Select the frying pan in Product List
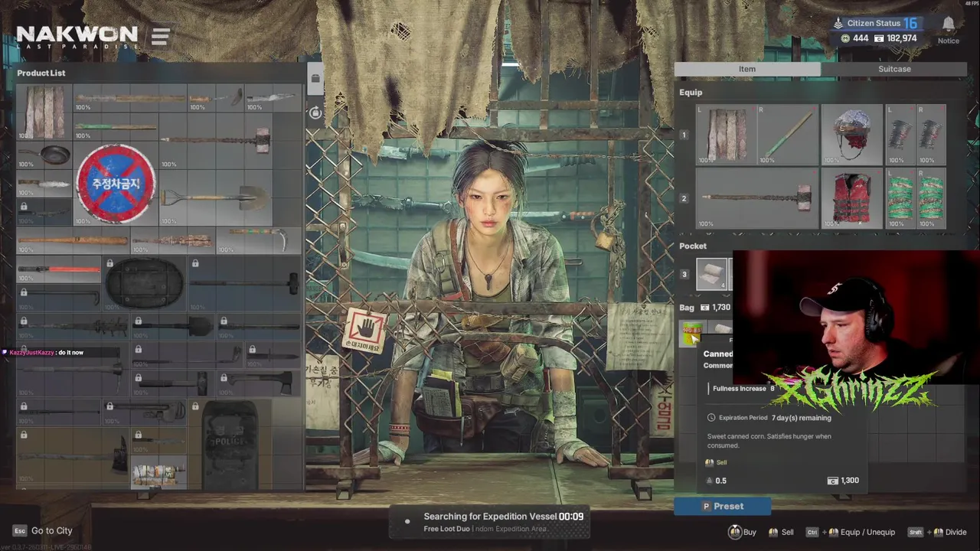980x551 pixels. click(44, 155)
